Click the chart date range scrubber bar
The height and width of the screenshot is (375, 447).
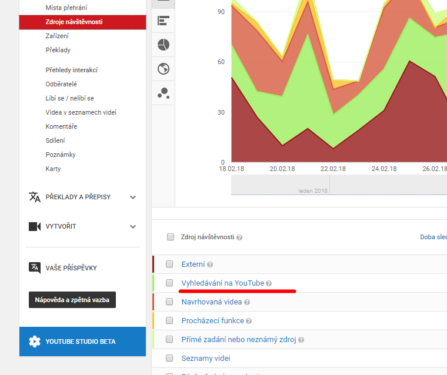(339, 185)
